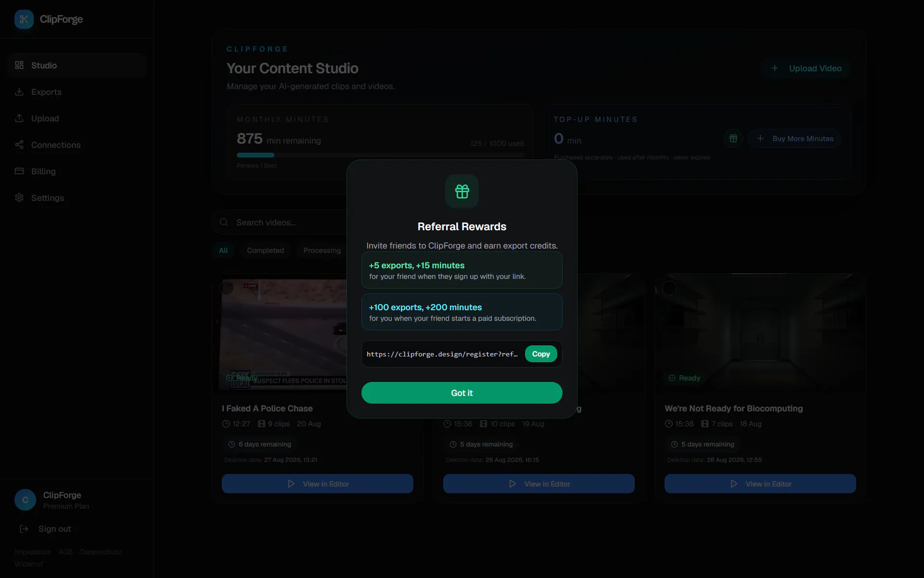Click the "10 clips" count
Image resolution: width=924 pixels, height=578 pixels.
point(497,424)
